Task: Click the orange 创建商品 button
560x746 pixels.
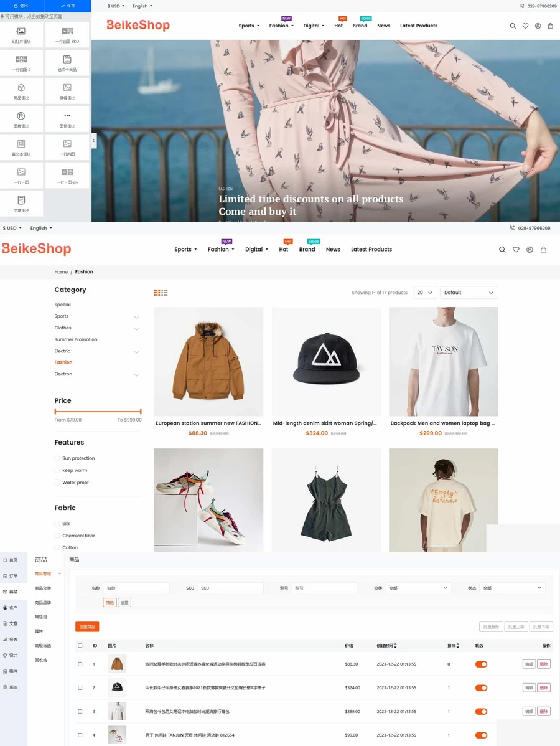Action: click(87, 626)
